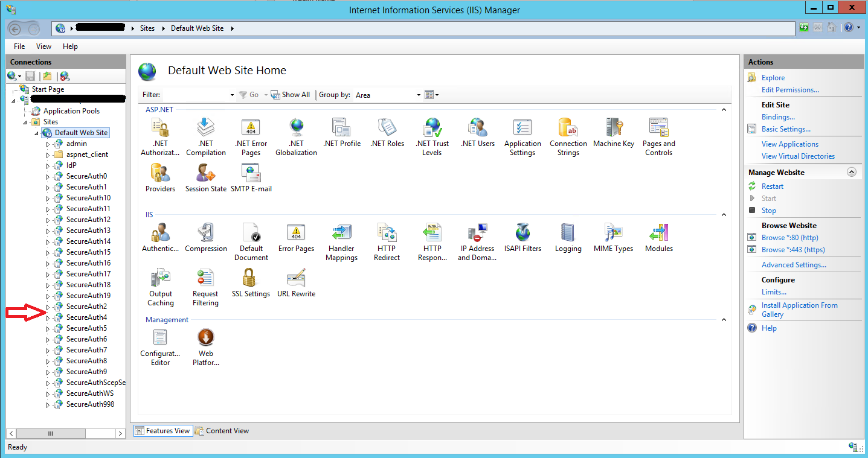The height and width of the screenshot is (458, 868).
Task: Open Connection Strings feature
Action: click(568, 137)
